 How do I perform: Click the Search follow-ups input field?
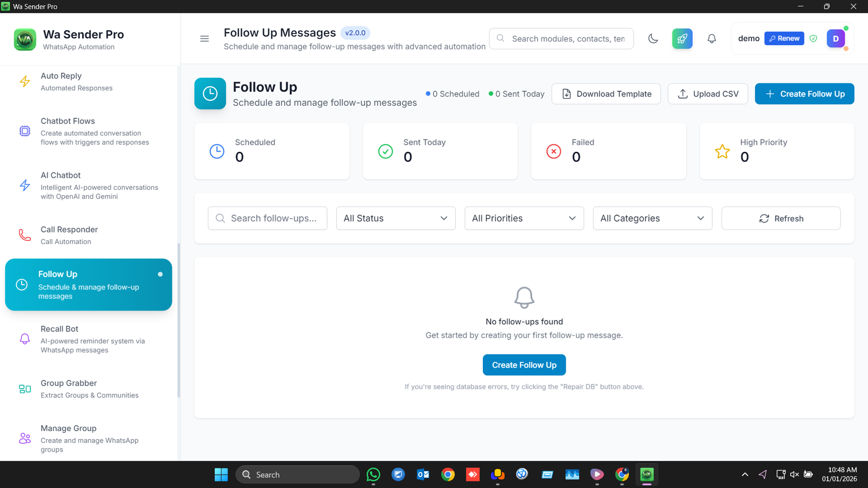click(x=267, y=218)
